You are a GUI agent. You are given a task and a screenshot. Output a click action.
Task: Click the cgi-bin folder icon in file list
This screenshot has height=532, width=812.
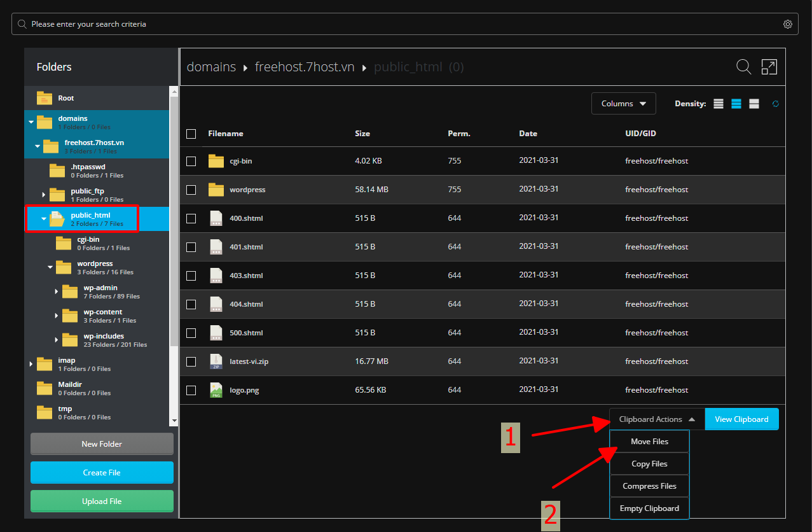coord(216,161)
